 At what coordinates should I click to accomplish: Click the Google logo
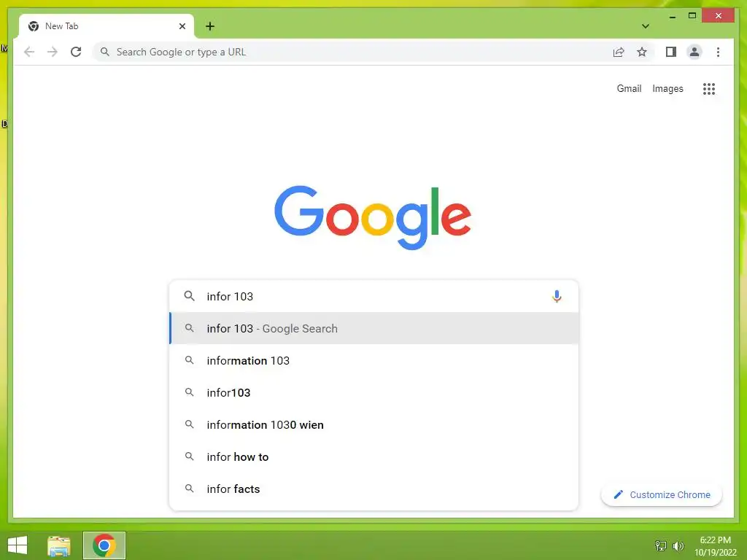tap(373, 217)
